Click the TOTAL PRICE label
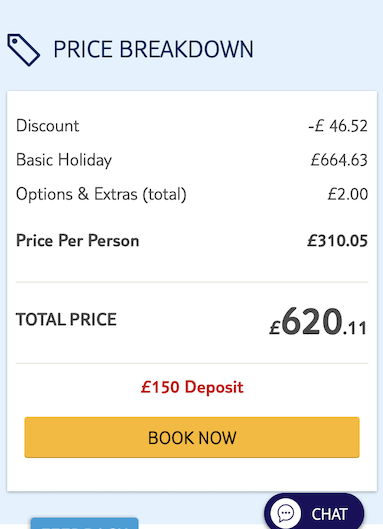The image size is (383, 529). [66, 319]
